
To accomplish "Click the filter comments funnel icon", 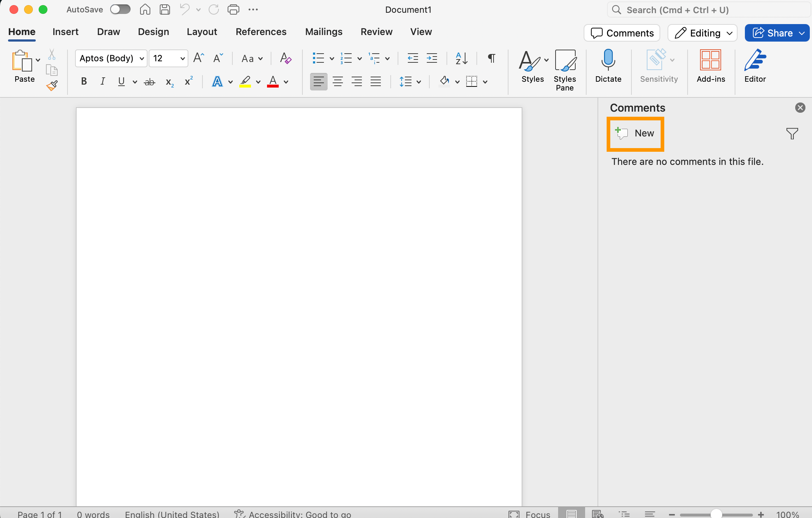I will click(x=792, y=134).
